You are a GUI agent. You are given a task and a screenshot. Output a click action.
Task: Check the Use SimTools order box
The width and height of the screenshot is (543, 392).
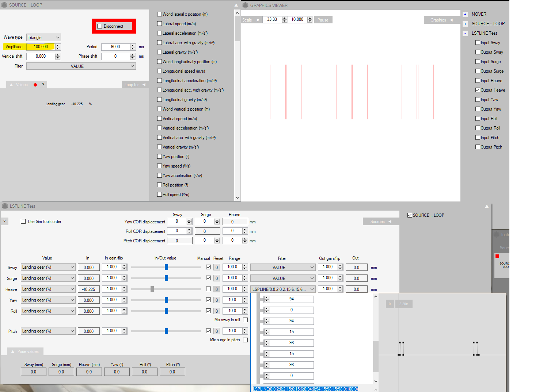23,222
